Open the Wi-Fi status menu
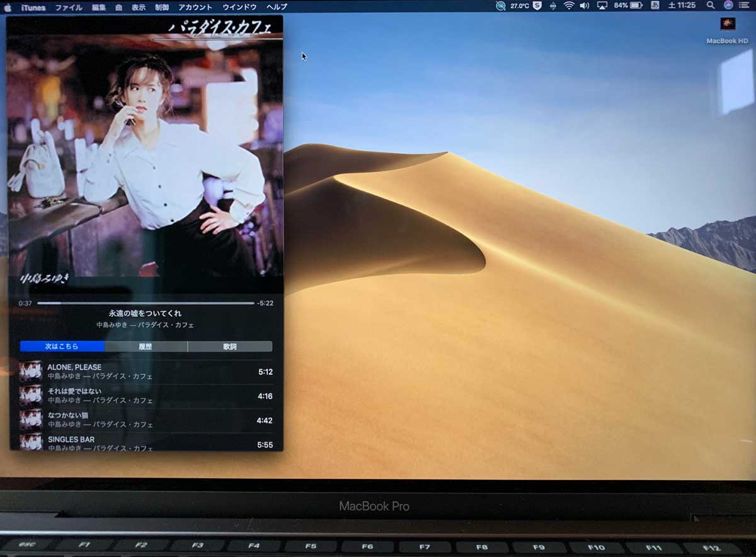This screenshot has height=557, width=756. tap(569, 5)
